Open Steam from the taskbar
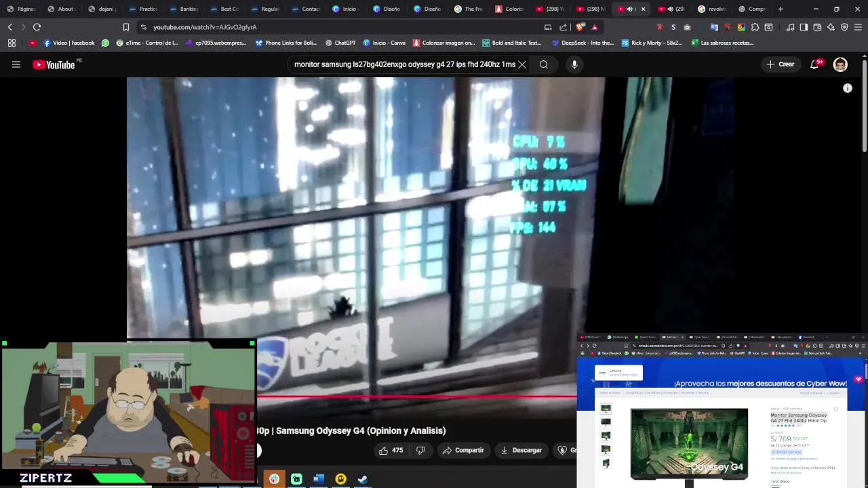Viewport: 868px width, 488px height. tap(363, 479)
